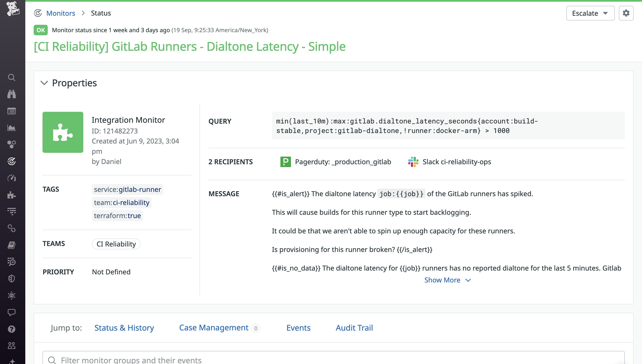Open the Integrations puzzle piece icon
The width and height of the screenshot is (642, 364).
(x=12, y=195)
